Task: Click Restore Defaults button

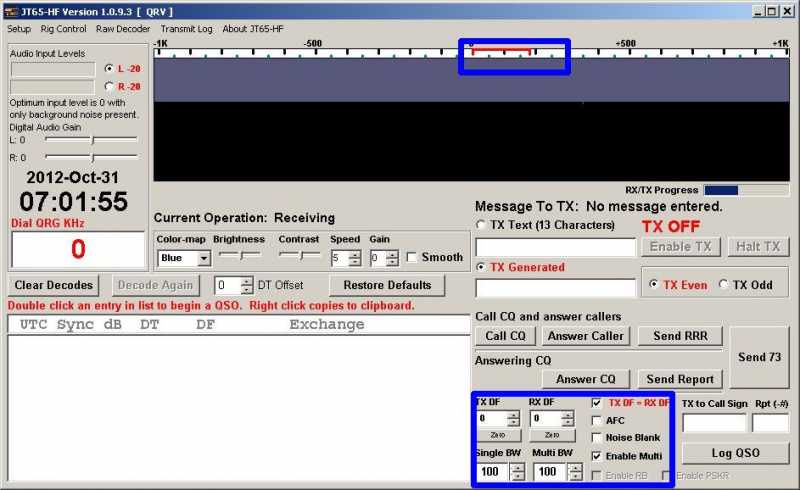Action: pyautogui.click(x=387, y=285)
